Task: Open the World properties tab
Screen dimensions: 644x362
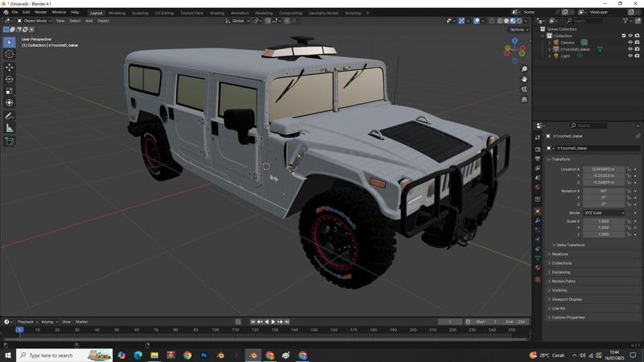Action: click(538, 187)
